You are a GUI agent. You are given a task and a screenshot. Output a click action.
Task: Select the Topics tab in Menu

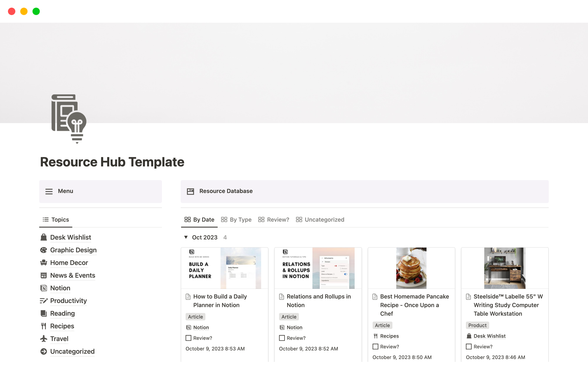[56, 220]
